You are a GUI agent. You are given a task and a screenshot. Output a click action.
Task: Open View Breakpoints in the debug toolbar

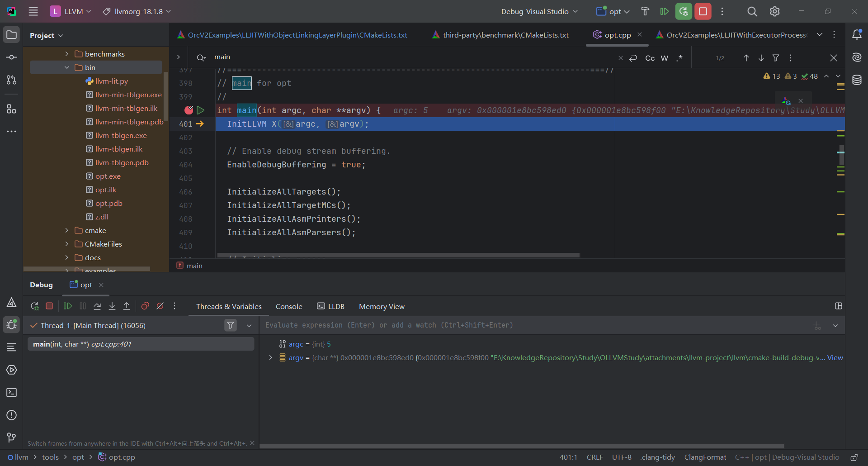point(145,306)
